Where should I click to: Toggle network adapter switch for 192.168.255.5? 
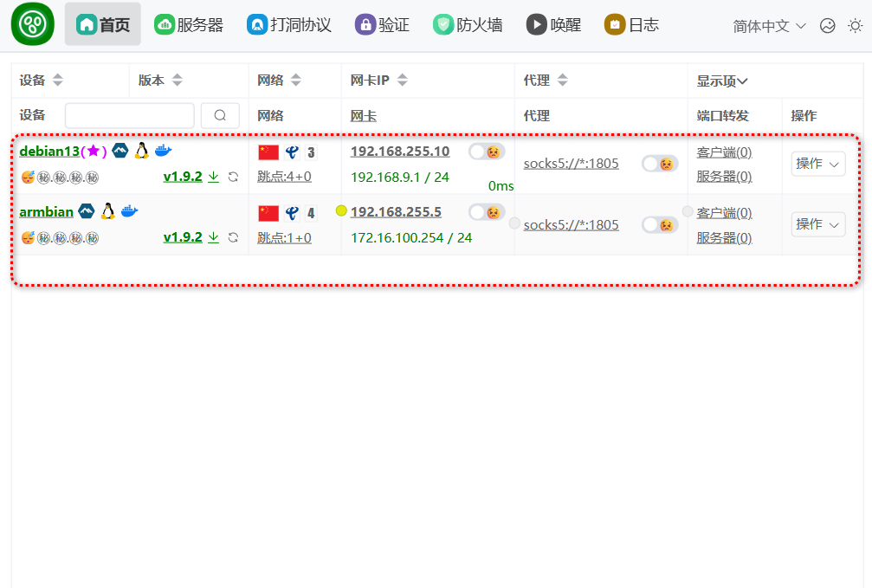(x=486, y=212)
